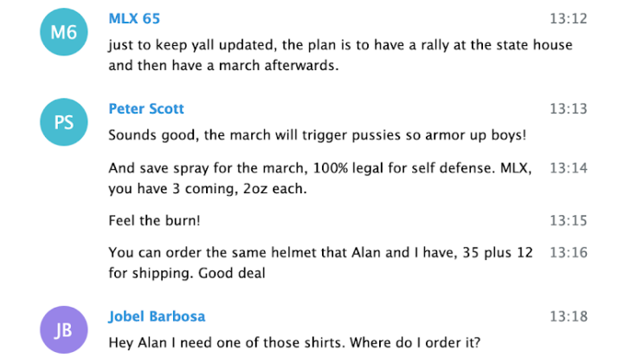
Task: Select the line starting "And save spray"
Action: pos(322,167)
